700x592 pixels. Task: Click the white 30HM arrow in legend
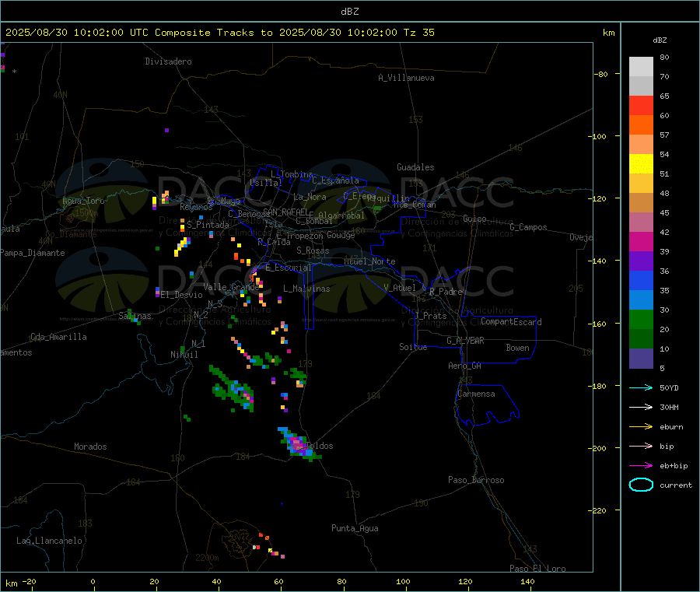(x=641, y=407)
